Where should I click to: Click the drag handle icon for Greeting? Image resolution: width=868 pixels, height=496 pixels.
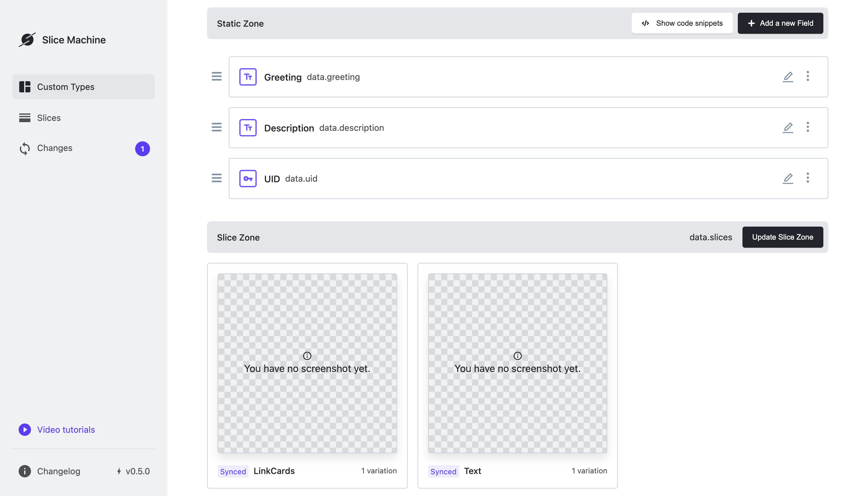pos(216,76)
